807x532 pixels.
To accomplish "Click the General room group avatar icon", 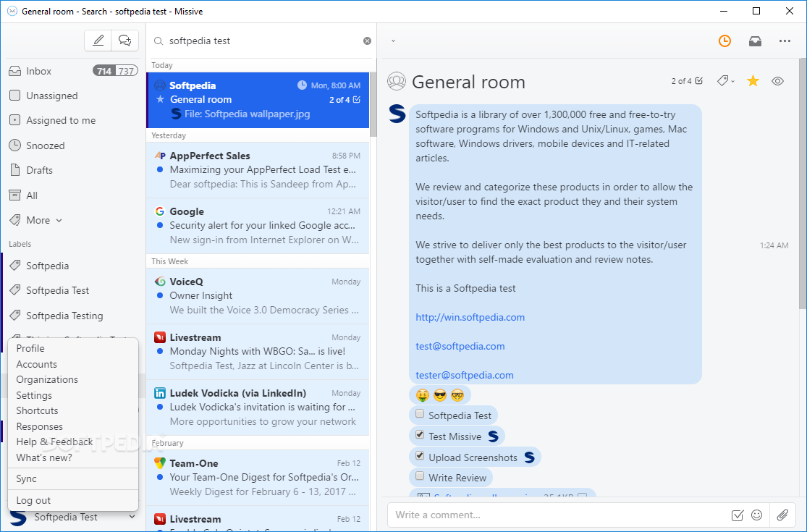I will pos(397,81).
